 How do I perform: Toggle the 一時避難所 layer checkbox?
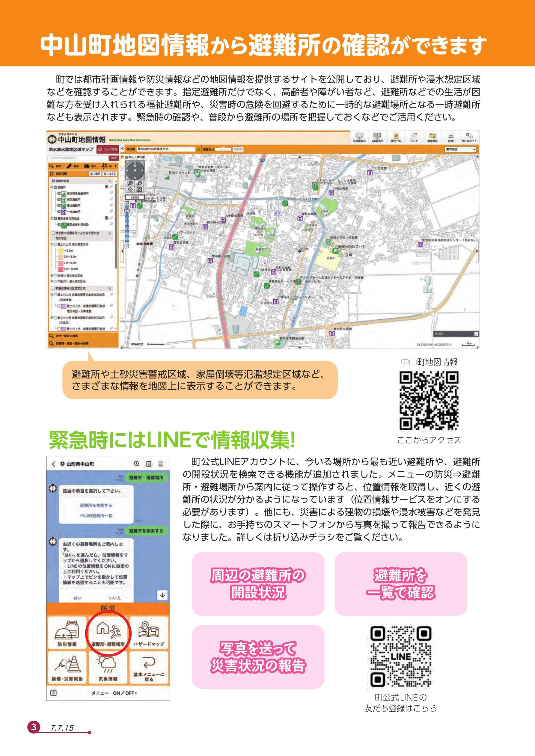coord(59,212)
